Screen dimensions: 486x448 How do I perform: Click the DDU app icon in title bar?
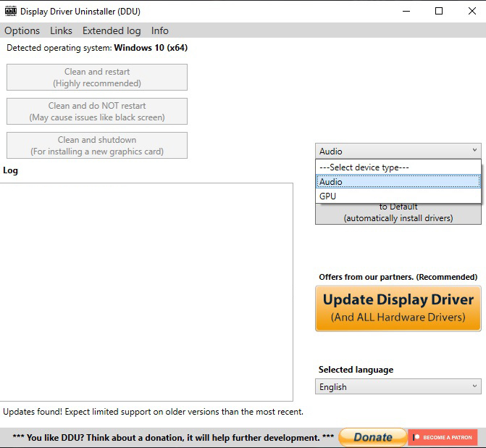coord(11,11)
